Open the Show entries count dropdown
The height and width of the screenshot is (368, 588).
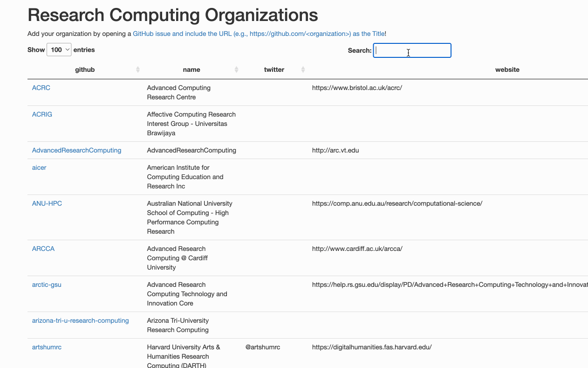[x=59, y=50]
